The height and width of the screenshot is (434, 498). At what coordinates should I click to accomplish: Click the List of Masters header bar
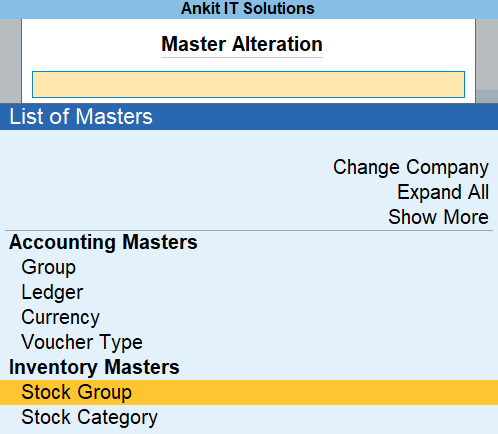249,117
